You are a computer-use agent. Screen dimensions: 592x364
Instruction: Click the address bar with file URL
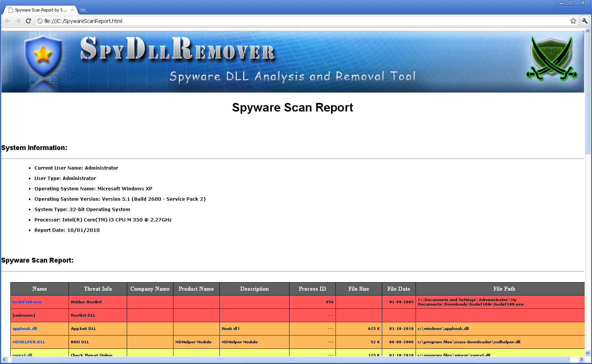(297, 21)
